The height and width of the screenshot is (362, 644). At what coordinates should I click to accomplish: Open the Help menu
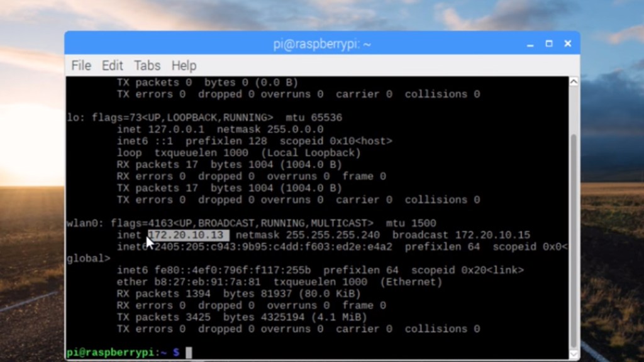pos(184,65)
